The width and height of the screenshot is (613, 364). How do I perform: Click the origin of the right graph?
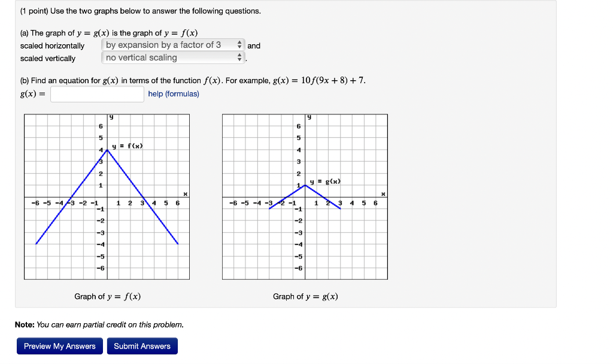point(305,196)
